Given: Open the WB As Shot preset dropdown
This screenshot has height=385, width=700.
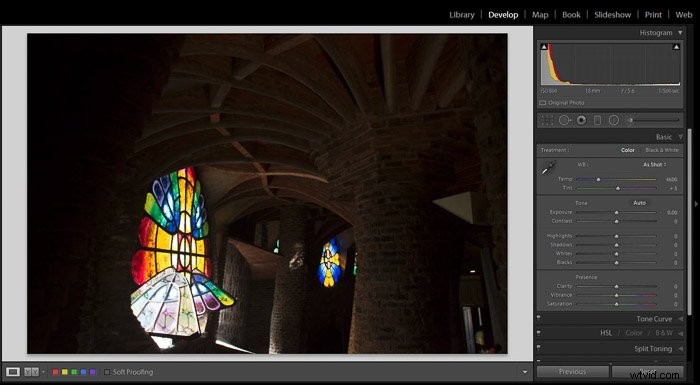Looking at the screenshot, I should point(655,164).
